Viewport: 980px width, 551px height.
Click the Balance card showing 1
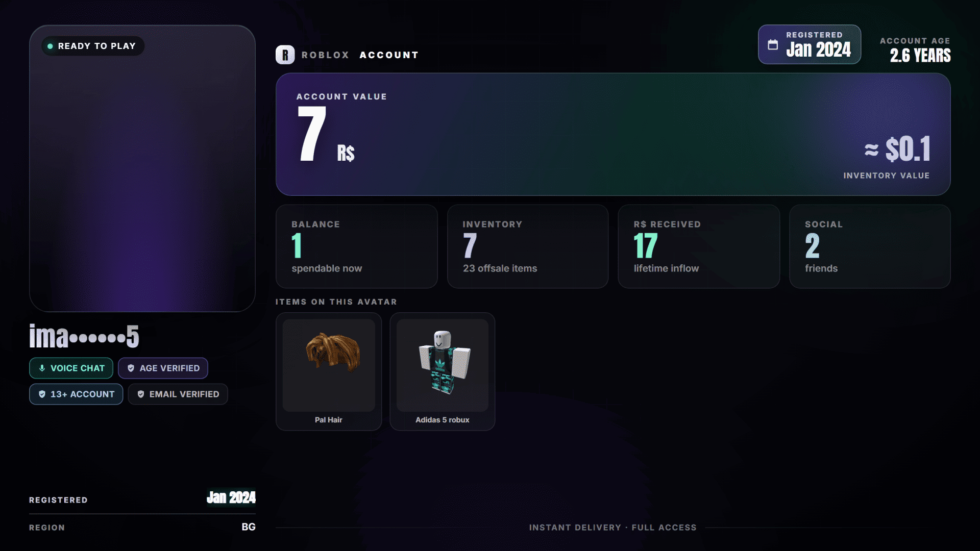click(x=356, y=246)
